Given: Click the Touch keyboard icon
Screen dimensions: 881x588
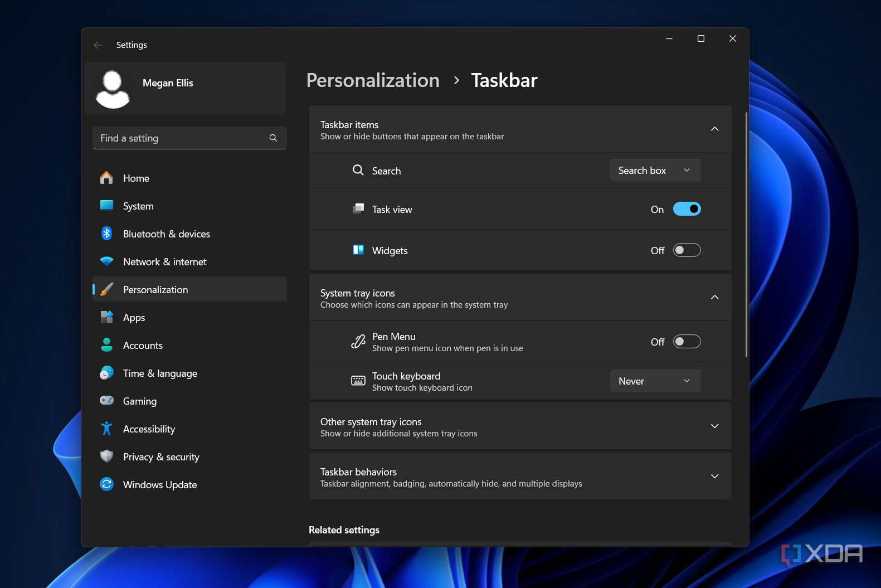Looking at the screenshot, I should 358,381.
